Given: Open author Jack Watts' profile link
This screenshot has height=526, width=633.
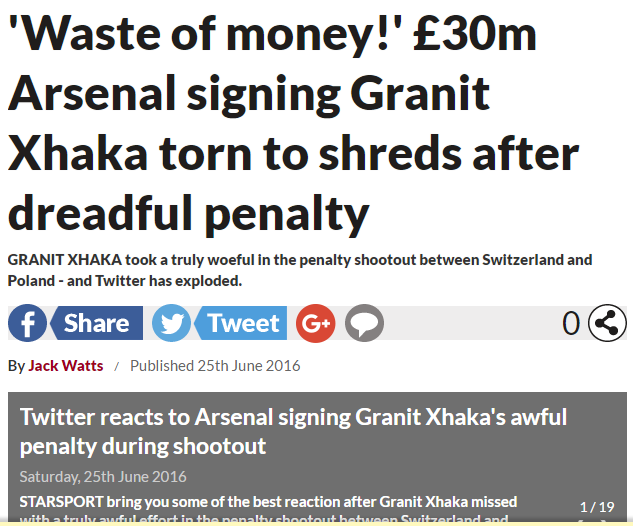Looking at the screenshot, I should [x=66, y=366].
